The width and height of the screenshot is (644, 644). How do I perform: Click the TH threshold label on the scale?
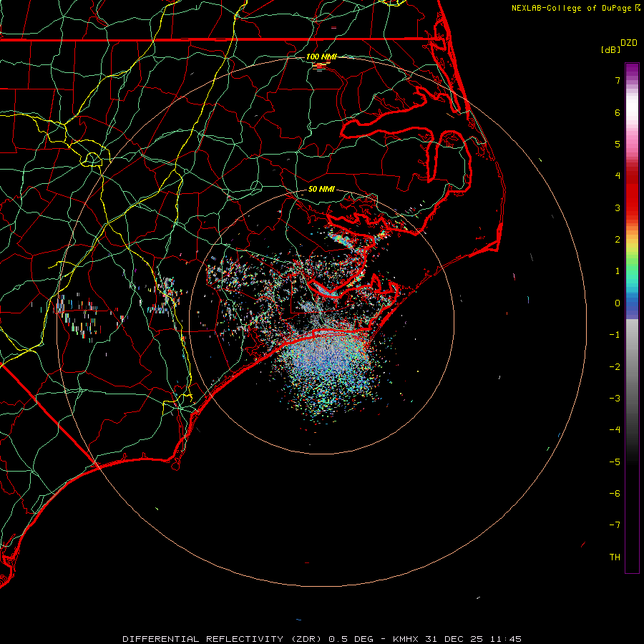[x=615, y=557]
